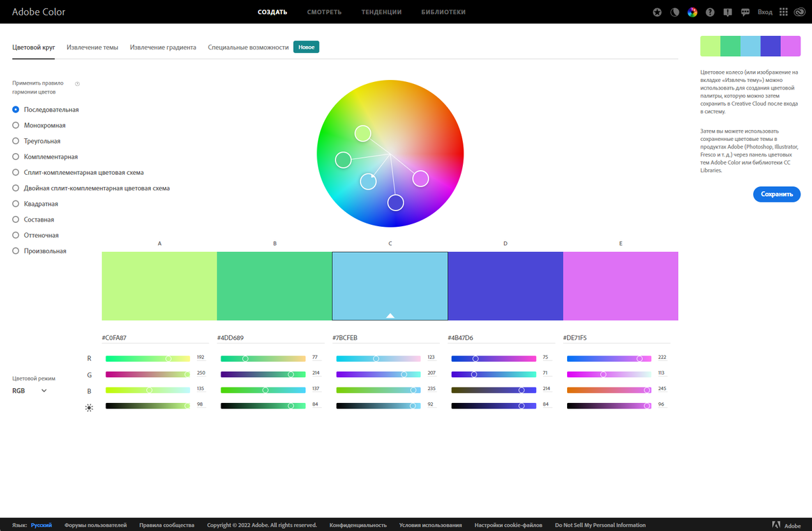812x531 pixels.
Task: Switch to Специальные возможности tab
Action: [248, 47]
